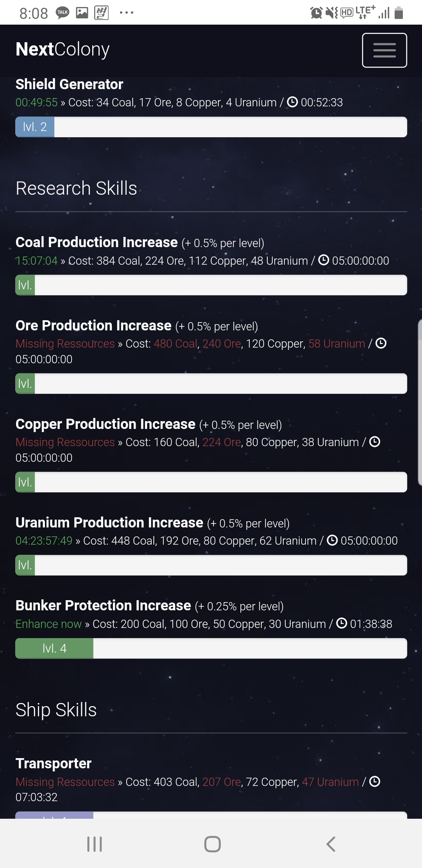Image resolution: width=422 pixels, height=868 pixels.
Task: Tap clock icon in Bunker Protection cost row
Action: click(x=342, y=623)
